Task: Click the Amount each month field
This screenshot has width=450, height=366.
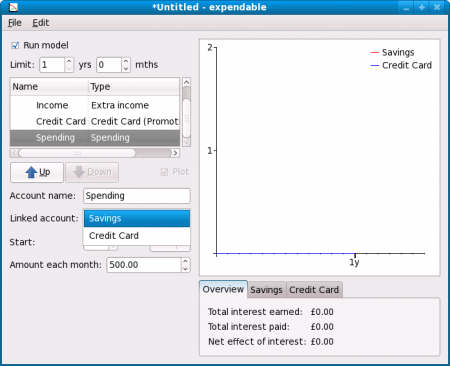Action: tap(144, 265)
